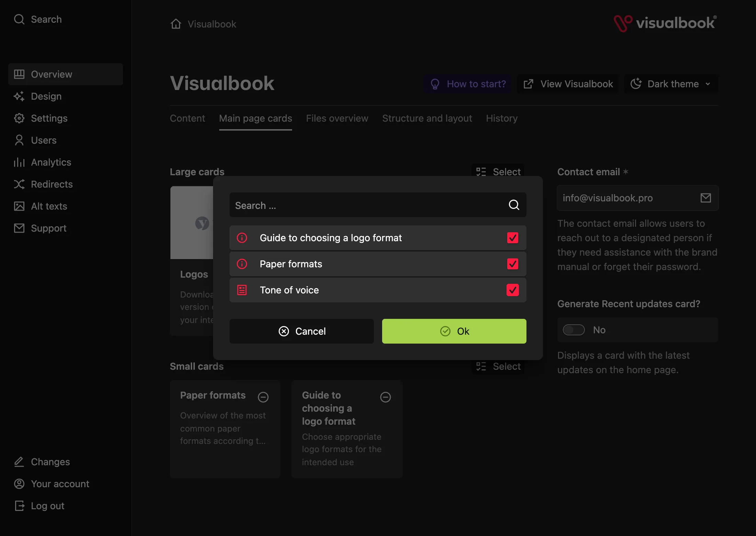Open Redirects in sidebar
This screenshot has width=756, height=536.
[x=65, y=184]
